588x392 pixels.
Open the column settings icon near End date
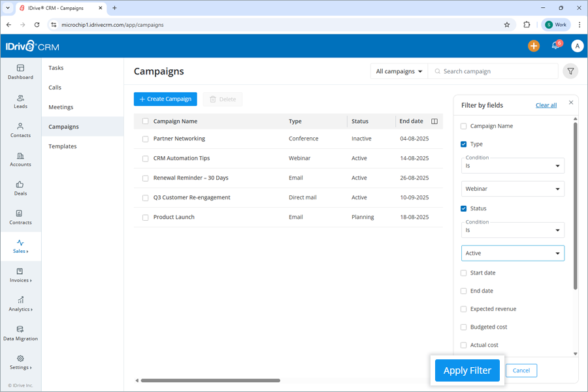click(x=433, y=121)
